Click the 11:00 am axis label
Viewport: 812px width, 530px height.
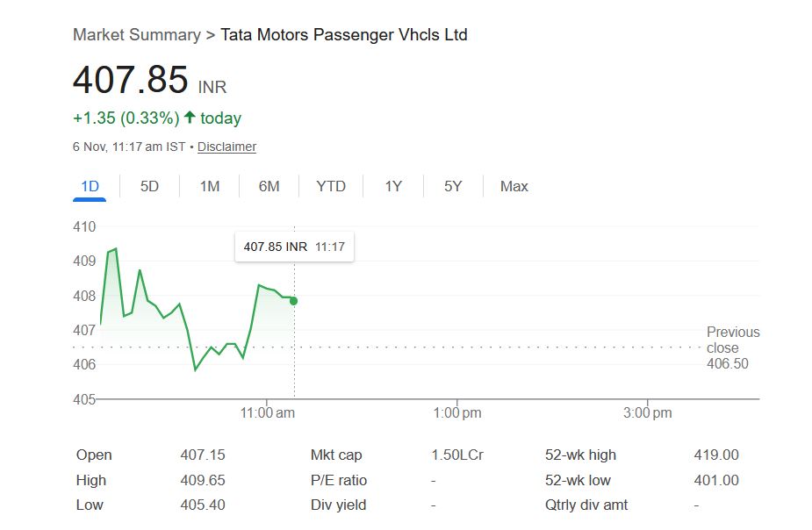click(268, 412)
